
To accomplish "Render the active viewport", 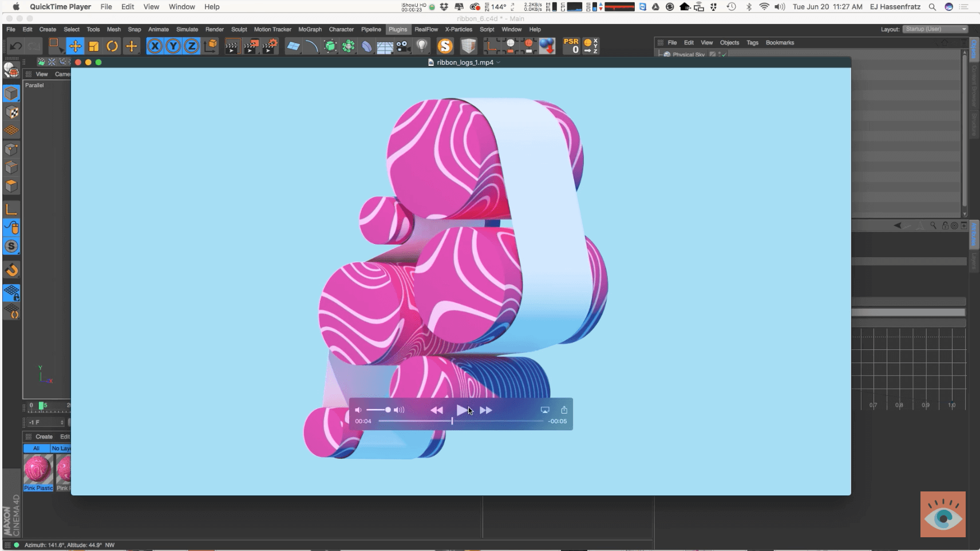I will click(x=233, y=46).
